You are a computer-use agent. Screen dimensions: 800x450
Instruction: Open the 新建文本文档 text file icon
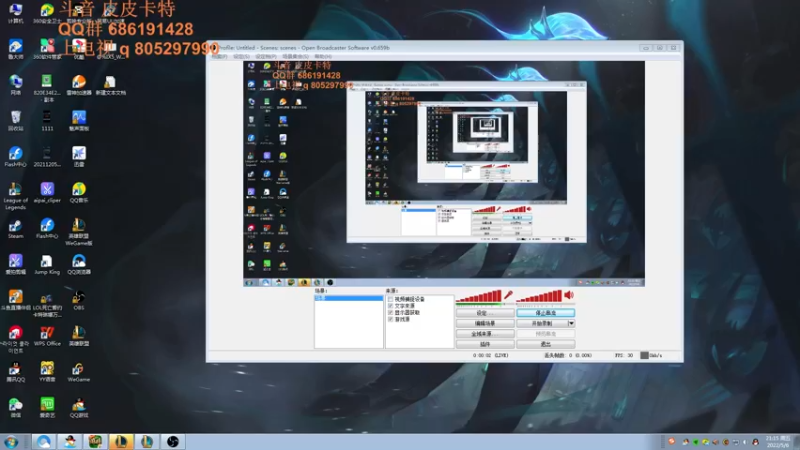coord(110,85)
